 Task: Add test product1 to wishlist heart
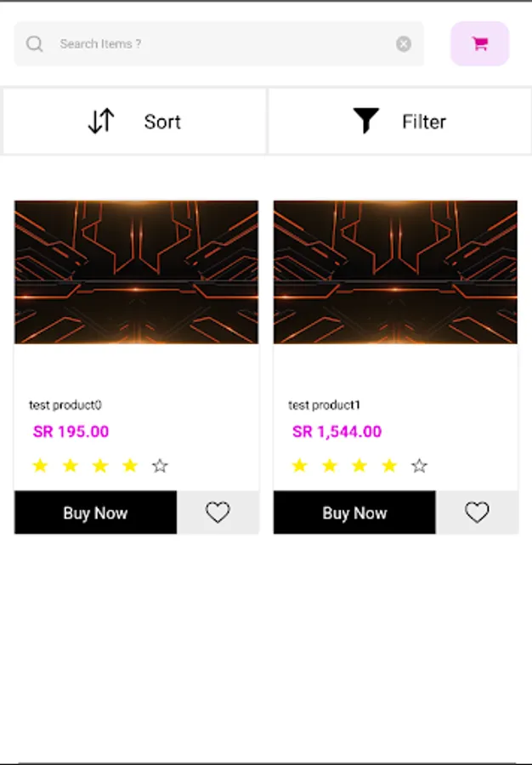(x=477, y=513)
